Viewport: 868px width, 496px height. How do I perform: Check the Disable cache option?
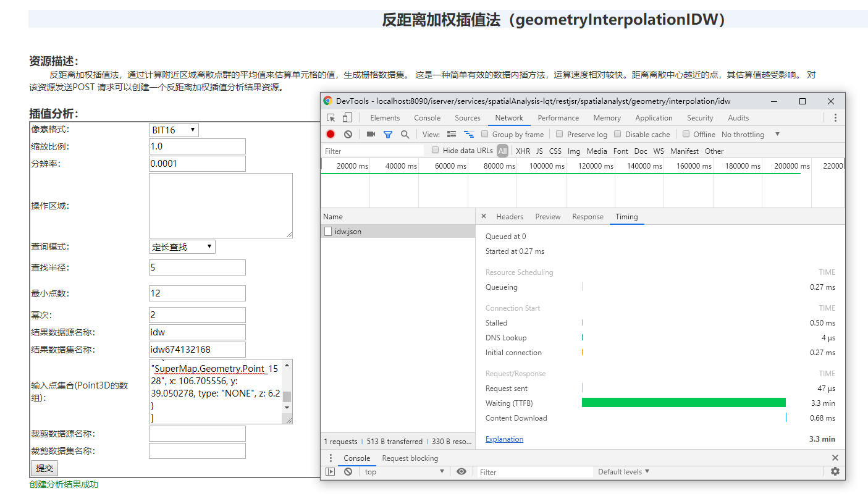618,134
